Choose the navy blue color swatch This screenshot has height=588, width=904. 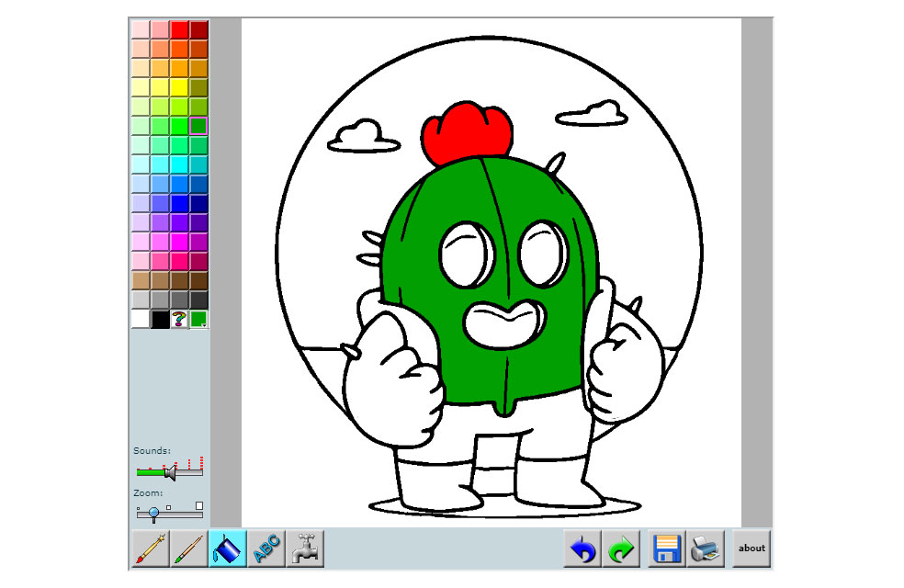click(199, 203)
